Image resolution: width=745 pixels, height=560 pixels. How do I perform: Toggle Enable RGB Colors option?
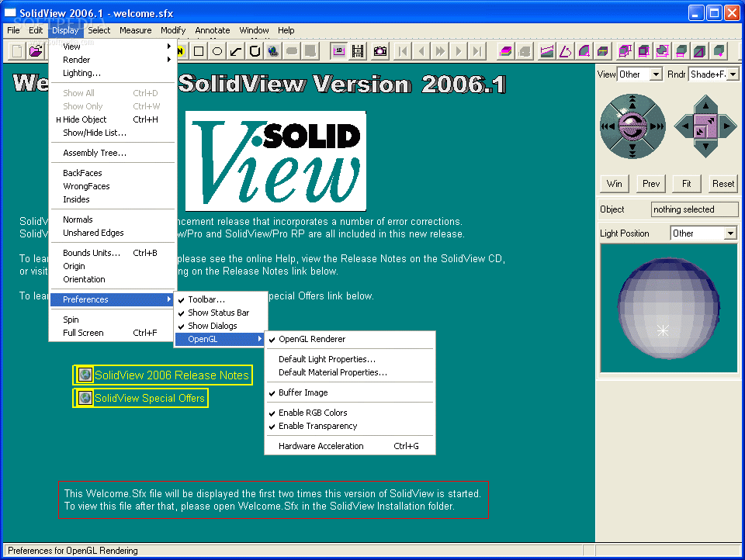(350, 413)
